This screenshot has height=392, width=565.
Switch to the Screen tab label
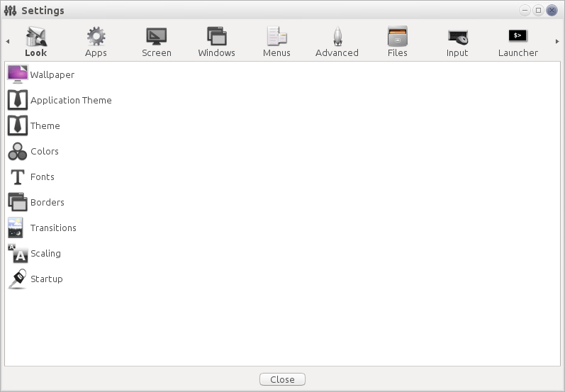tap(157, 52)
